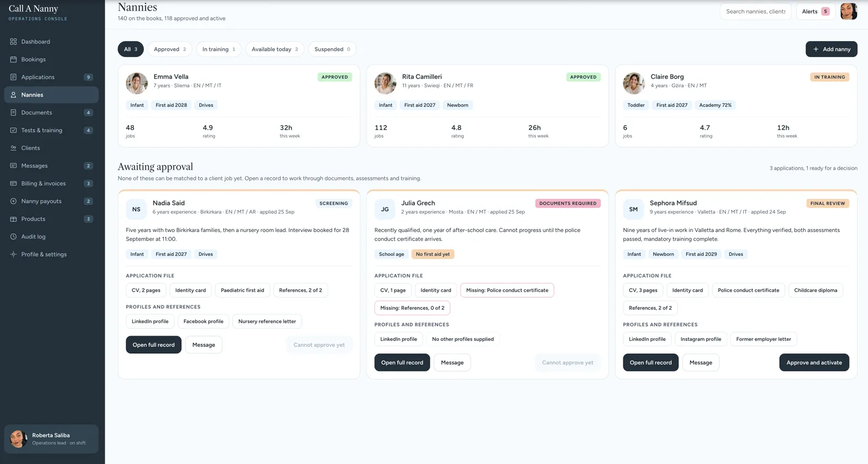Open Nadia Said's LinkedIn profile chip
The height and width of the screenshot is (464, 868).
coord(150,321)
